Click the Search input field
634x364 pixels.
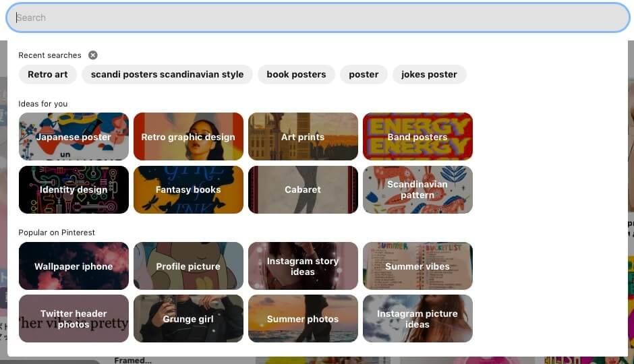point(318,18)
